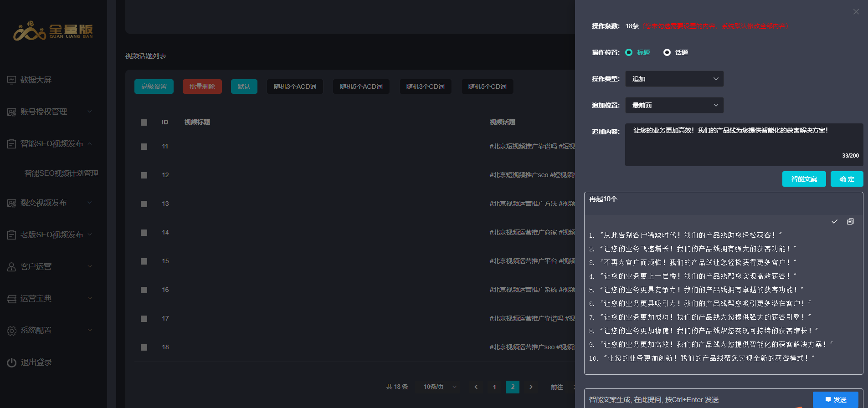
Task: Click the 裂变视频发布 sidebar icon
Action: 11,203
